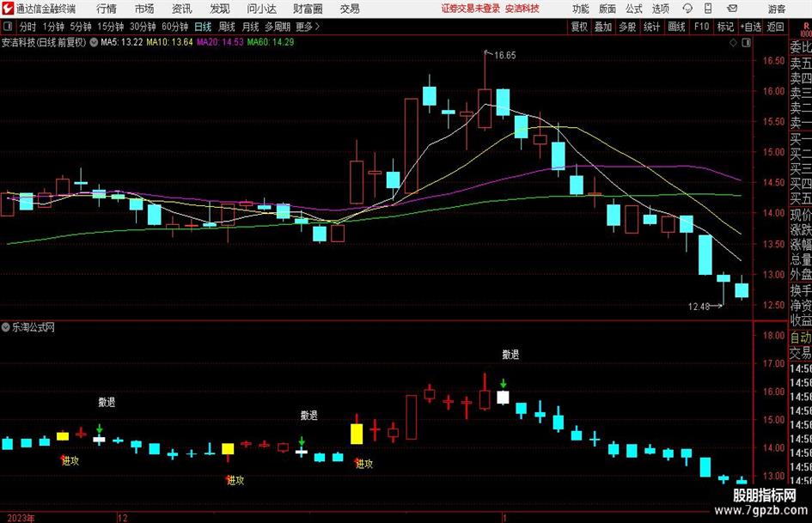Click the 12.48 low price marker

(x=699, y=307)
